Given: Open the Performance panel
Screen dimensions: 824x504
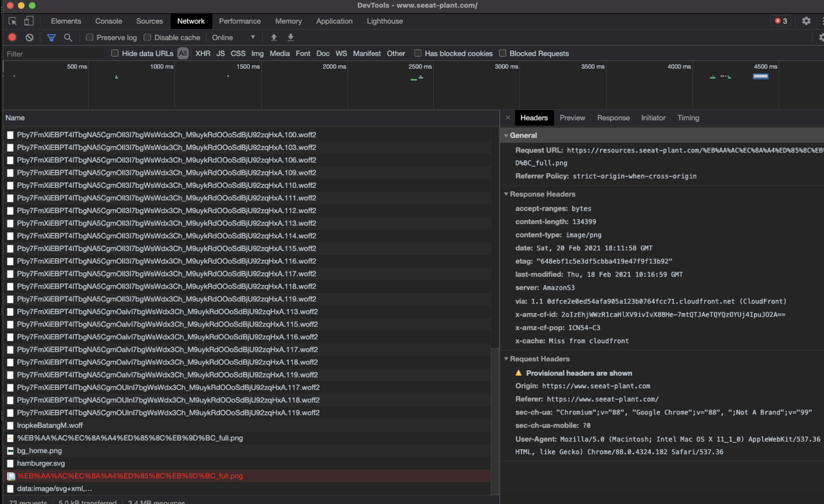Looking at the screenshot, I should (239, 21).
